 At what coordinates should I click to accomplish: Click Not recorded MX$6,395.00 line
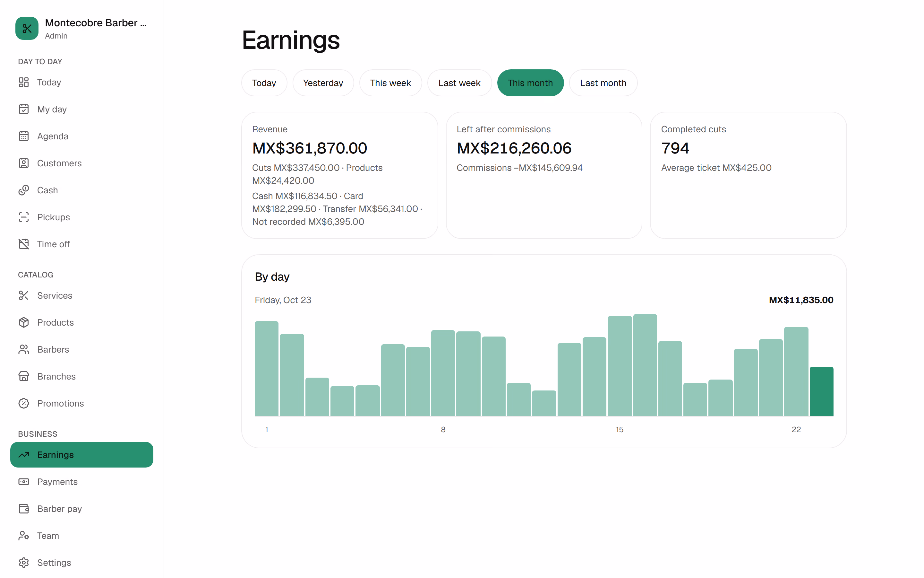click(308, 222)
